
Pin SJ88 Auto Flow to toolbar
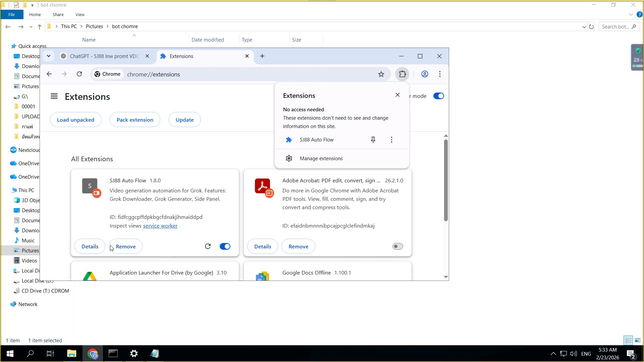pyautogui.click(x=373, y=140)
